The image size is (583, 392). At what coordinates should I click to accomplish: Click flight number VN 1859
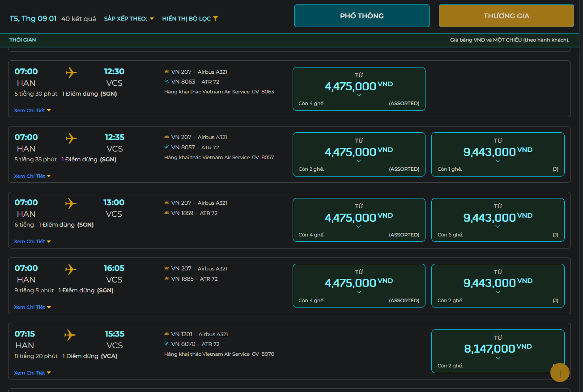click(x=182, y=213)
